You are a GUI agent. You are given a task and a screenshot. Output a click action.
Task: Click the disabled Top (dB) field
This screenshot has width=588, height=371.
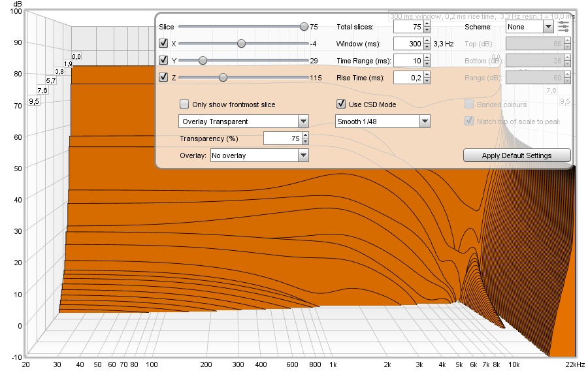534,44
